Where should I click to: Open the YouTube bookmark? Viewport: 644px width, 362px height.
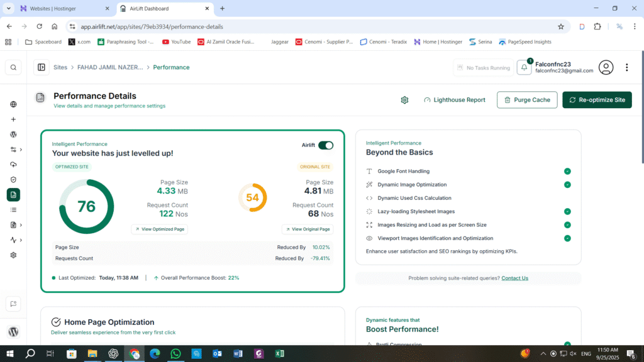click(177, 42)
